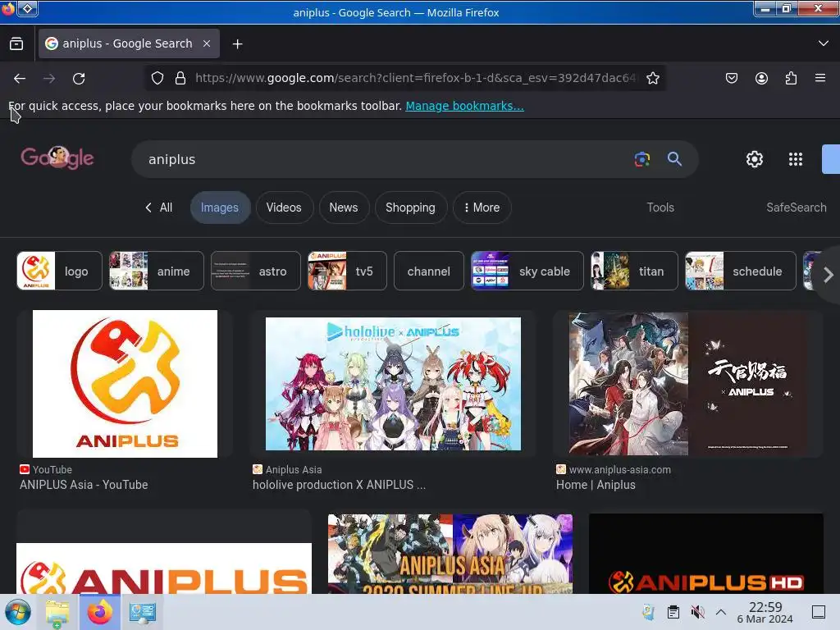Open hololive x ANIPLUS image
The width and height of the screenshot is (840, 630).
(393, 384)
